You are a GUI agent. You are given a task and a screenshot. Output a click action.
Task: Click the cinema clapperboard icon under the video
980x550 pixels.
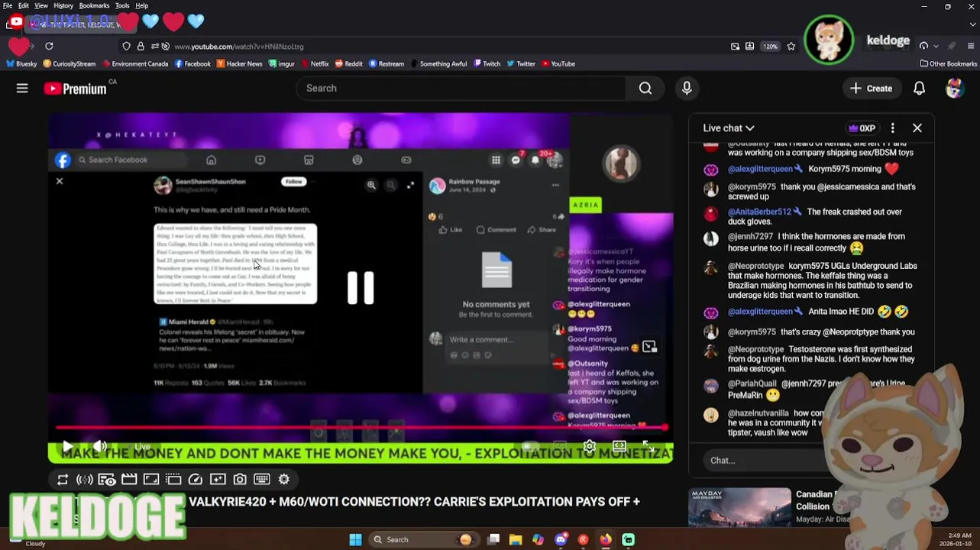coord(129,479)
